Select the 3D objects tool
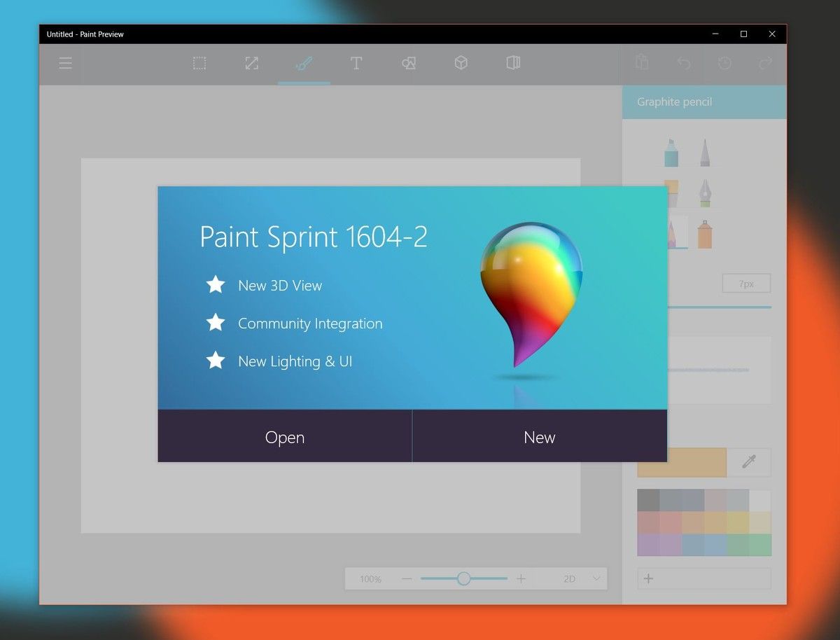 [461, 63]
